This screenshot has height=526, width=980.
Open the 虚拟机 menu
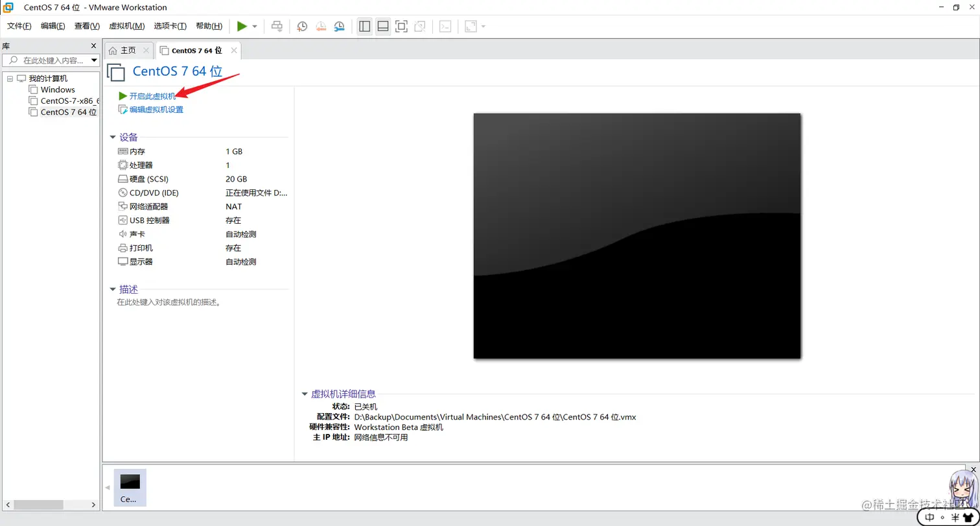tap(127, 26)
